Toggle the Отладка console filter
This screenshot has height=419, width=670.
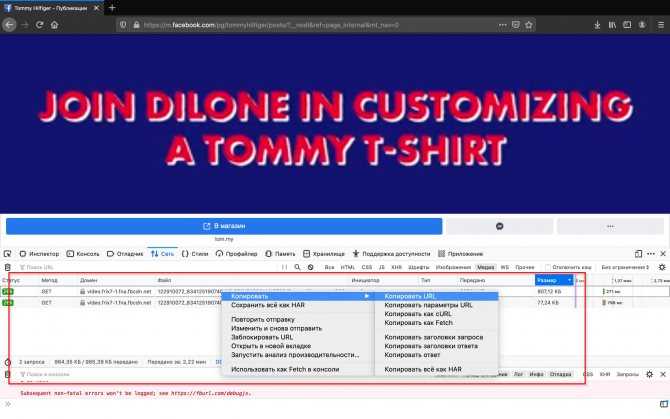[x=560, y=374]
